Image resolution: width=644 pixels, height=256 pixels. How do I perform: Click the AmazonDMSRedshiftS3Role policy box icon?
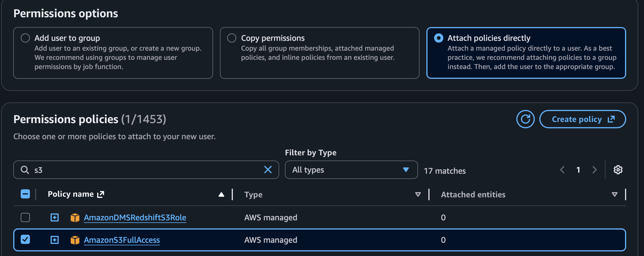point(75,218)
